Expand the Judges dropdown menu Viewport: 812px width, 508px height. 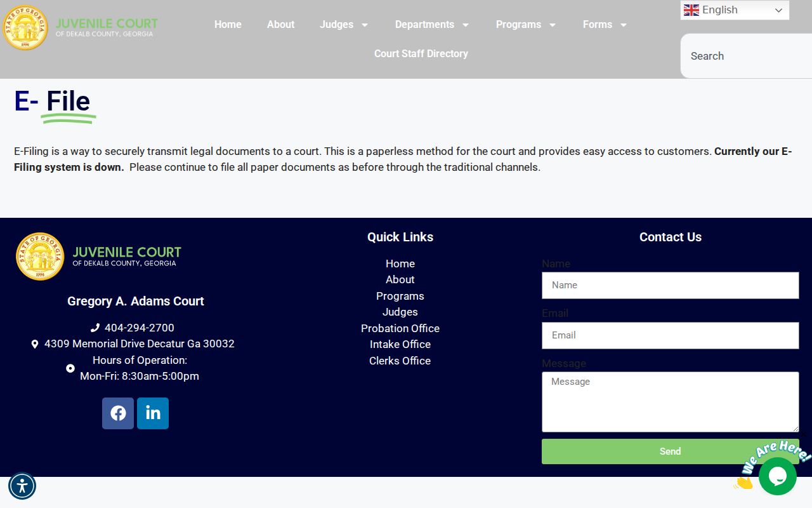point(365,25)
